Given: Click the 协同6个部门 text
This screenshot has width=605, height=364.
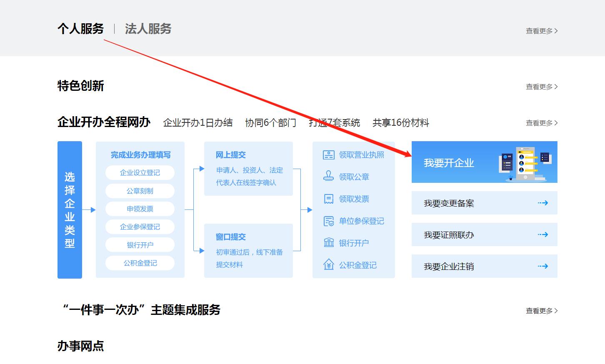Looking at the screenshot, I should coord(271,123).
